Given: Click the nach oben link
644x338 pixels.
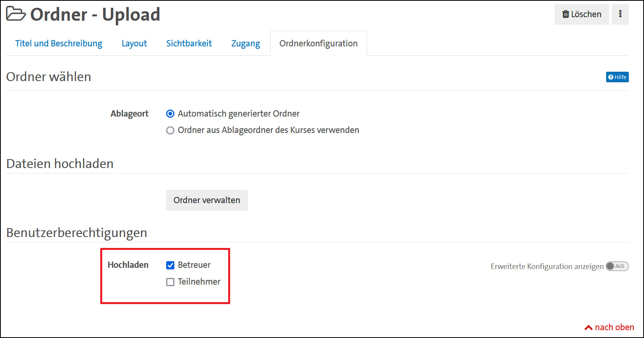Looking at the screenshot, I should 609,327.
